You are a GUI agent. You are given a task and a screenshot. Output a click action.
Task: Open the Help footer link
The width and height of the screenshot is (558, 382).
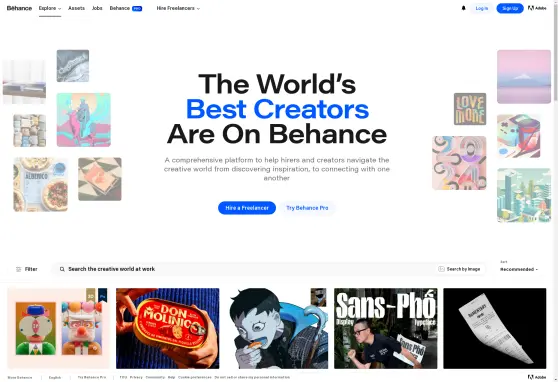point(172,377)
